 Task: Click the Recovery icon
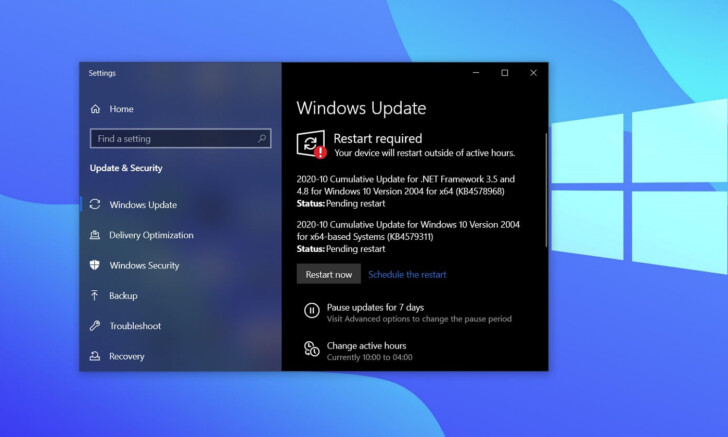95,356
